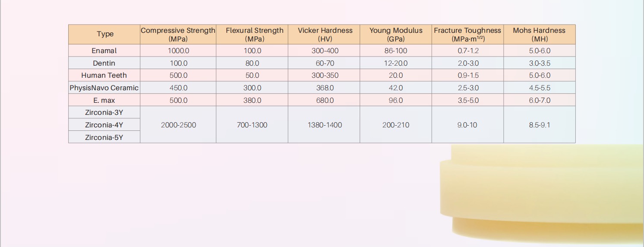The image size is (644, 247).
Task: Select the E. max row label
Action: pos(104,100)
